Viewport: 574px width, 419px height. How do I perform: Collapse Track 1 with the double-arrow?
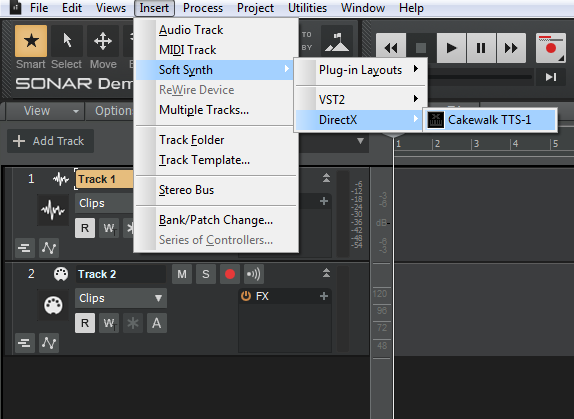tap(326, 178)
